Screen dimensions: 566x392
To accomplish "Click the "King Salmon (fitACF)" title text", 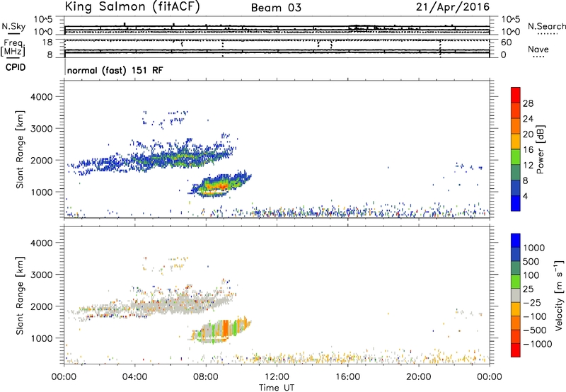I will pyautogui.click(x=132, y=7).
